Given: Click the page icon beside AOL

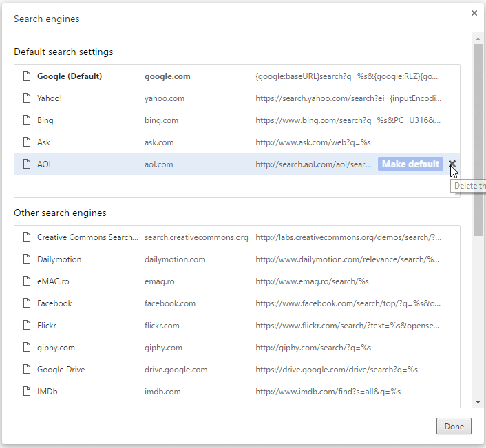Looking at the screenshot, I should (27, 164).
